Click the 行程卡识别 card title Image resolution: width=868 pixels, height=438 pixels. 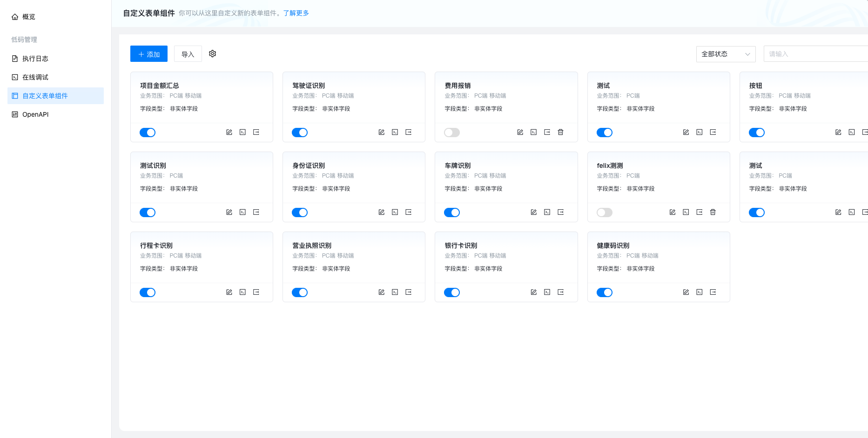click(156, 246)
